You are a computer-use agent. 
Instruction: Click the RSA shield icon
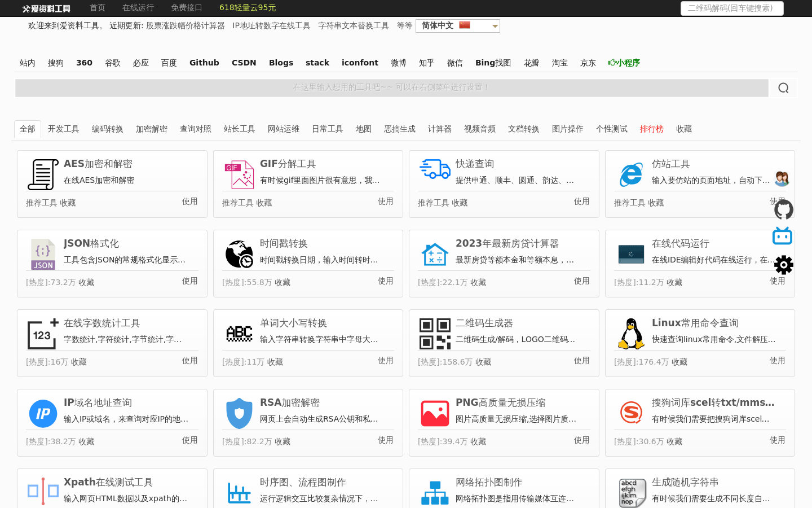239,413
